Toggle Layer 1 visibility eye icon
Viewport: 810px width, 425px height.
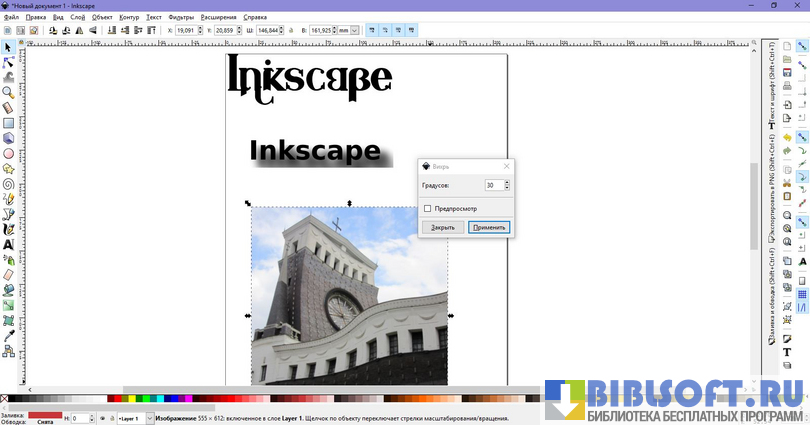point(101,418)
